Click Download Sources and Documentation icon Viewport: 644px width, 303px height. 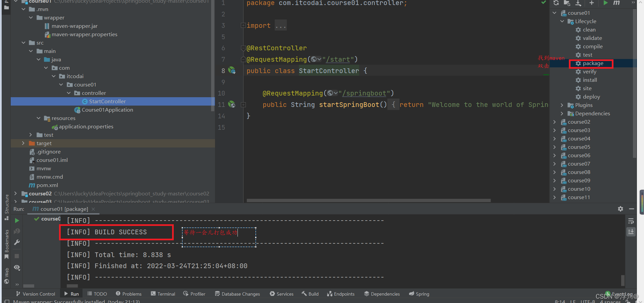click(578, 3)
